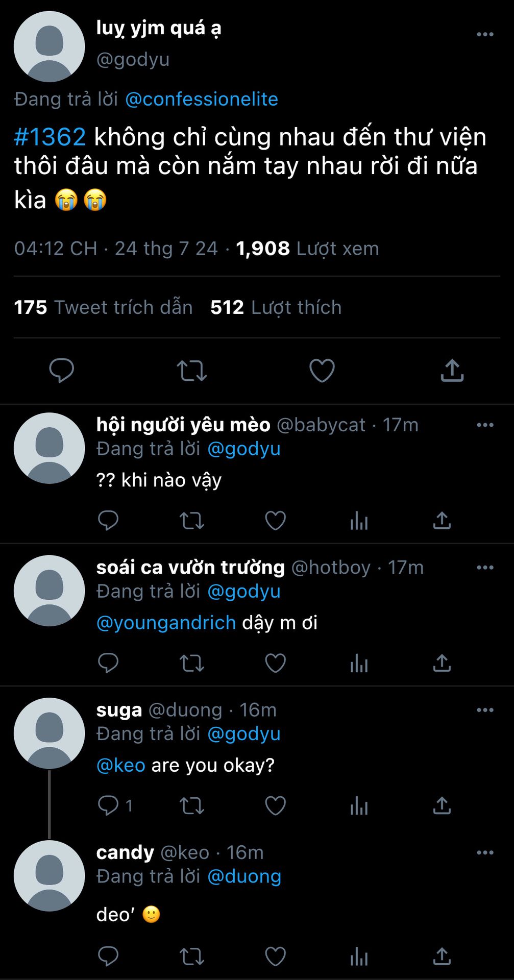Open more options on babycat's reply
Screen dimensions: 514x980
point(485,425)
